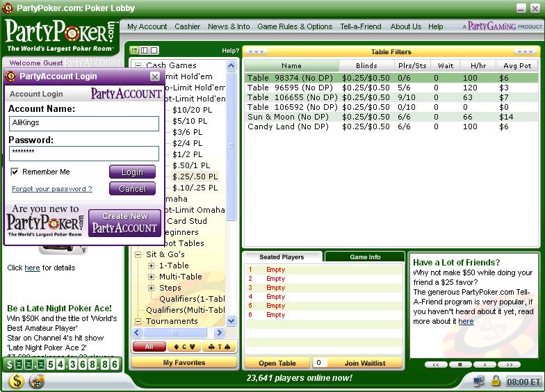
Task: Skip to last promo with >> button
Action: point(509,364)
